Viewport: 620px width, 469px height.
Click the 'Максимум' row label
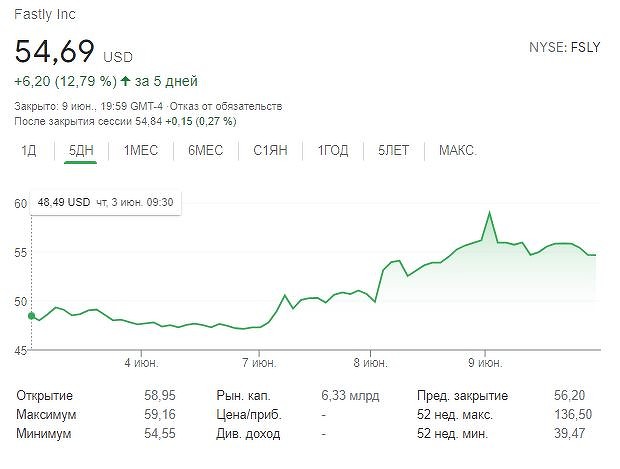point(46,414)
